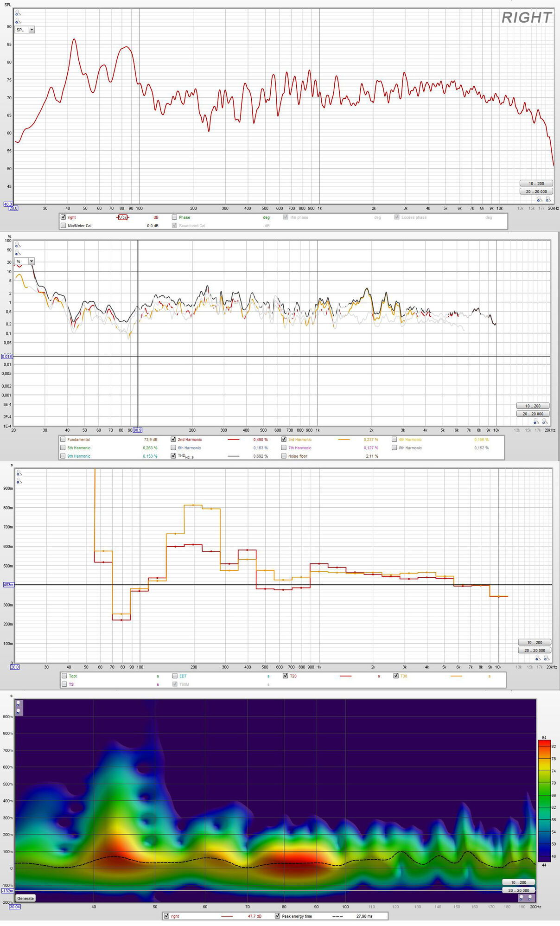Image resolution: width=560 pixels, height=926 pixels.
Task: Click left zoom icon at spectrogram bottom right
Action: coord(521,898)
